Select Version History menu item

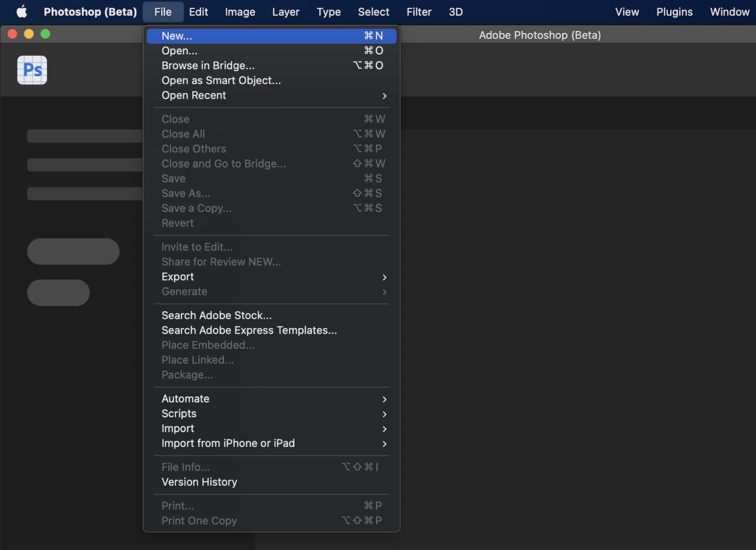point(272,482)
